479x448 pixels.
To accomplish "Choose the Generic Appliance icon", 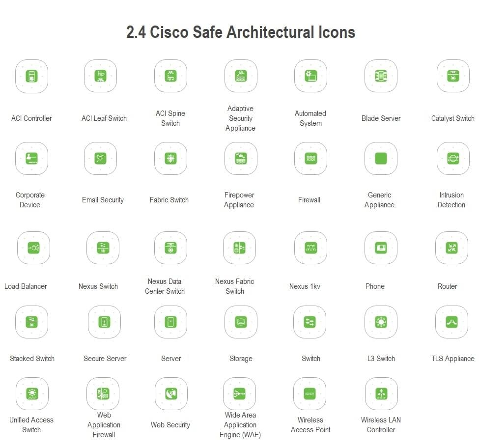I will [381, 158].
